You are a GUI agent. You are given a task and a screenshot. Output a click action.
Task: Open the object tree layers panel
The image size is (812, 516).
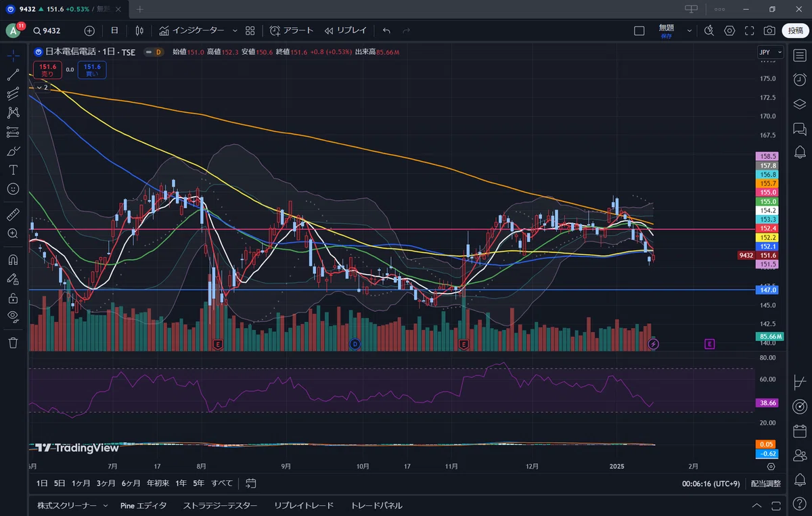(799, 104)
